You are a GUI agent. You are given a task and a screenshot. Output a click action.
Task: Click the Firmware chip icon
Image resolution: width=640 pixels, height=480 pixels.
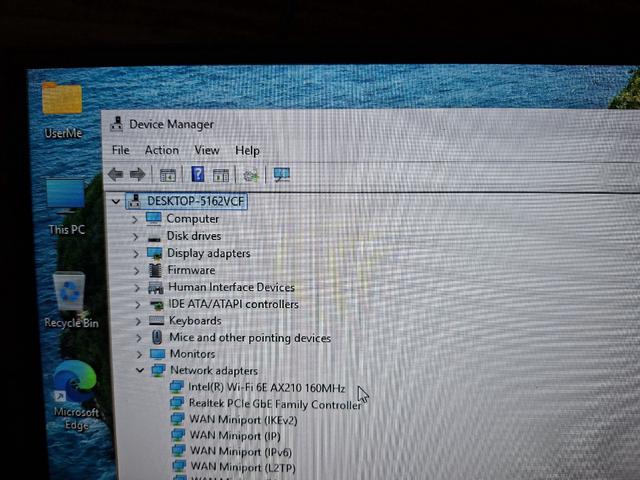(155, 270)
